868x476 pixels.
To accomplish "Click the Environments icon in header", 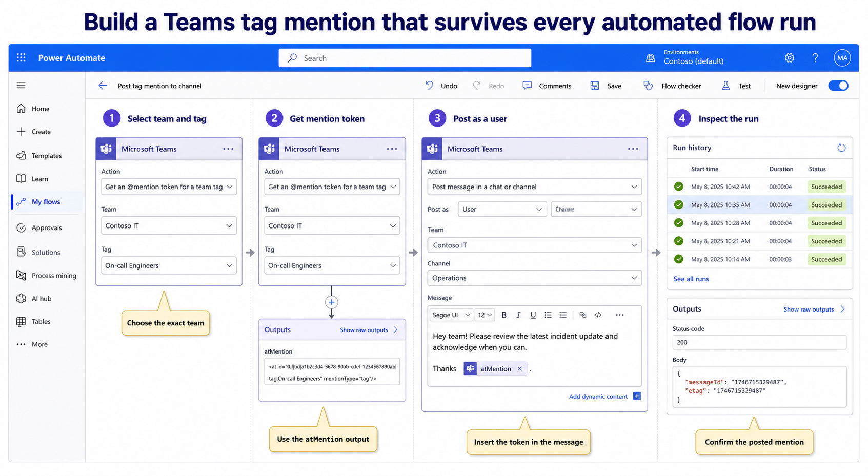I will pos(651,58).
